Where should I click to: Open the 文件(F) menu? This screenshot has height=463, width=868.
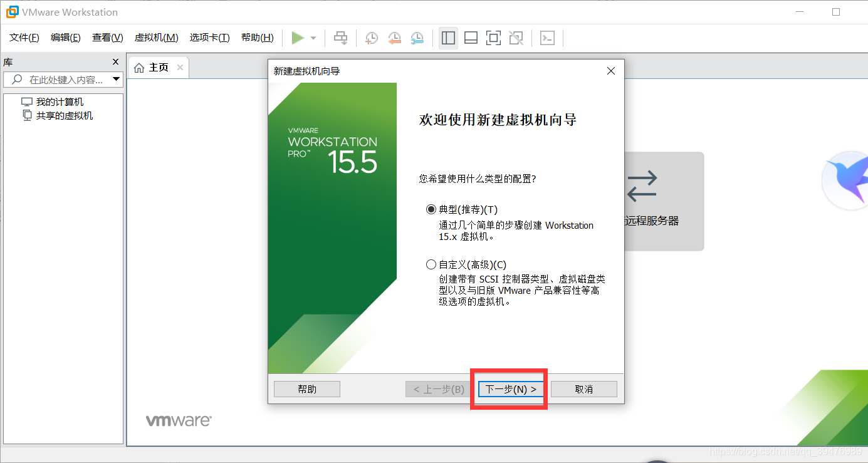pyautogui.click(x=24, y=38)
